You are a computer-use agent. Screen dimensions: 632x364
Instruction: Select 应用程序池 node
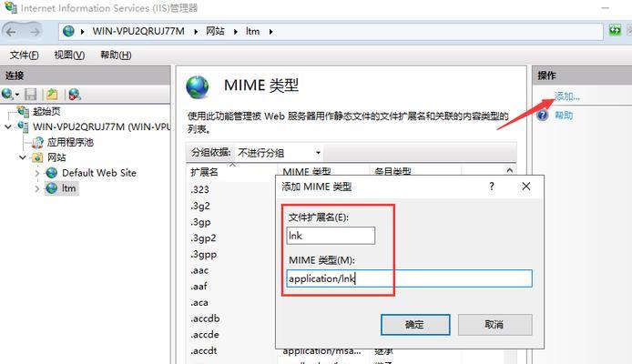click(x=70, y=142)
